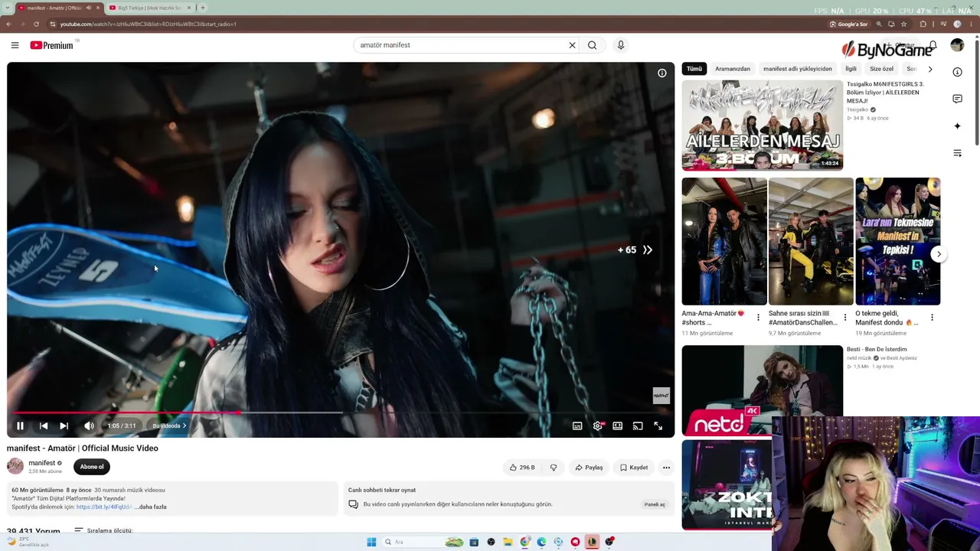Open the live chat panel 'Paneli aç'
Viewport: 980px width, 551px height.
(655, 504)
